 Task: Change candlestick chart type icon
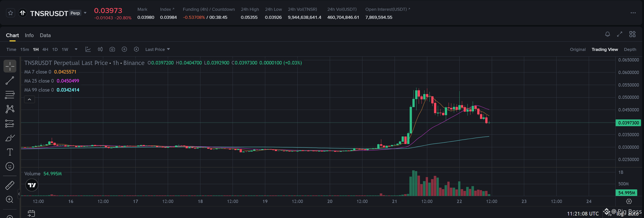tap(100, 49)
